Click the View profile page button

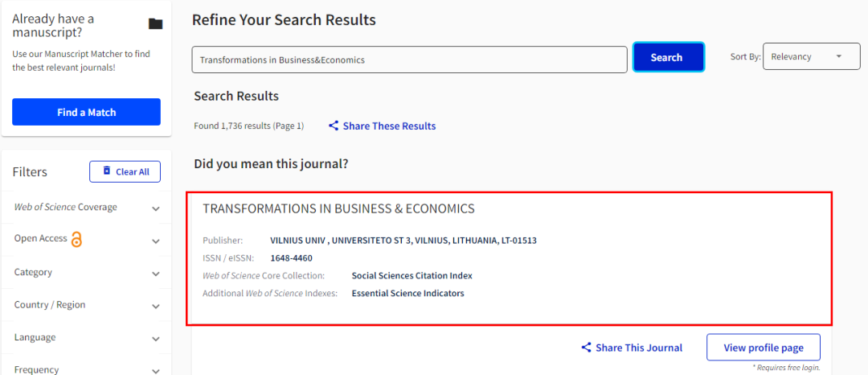pyautogui.click(x=764, y=348)
